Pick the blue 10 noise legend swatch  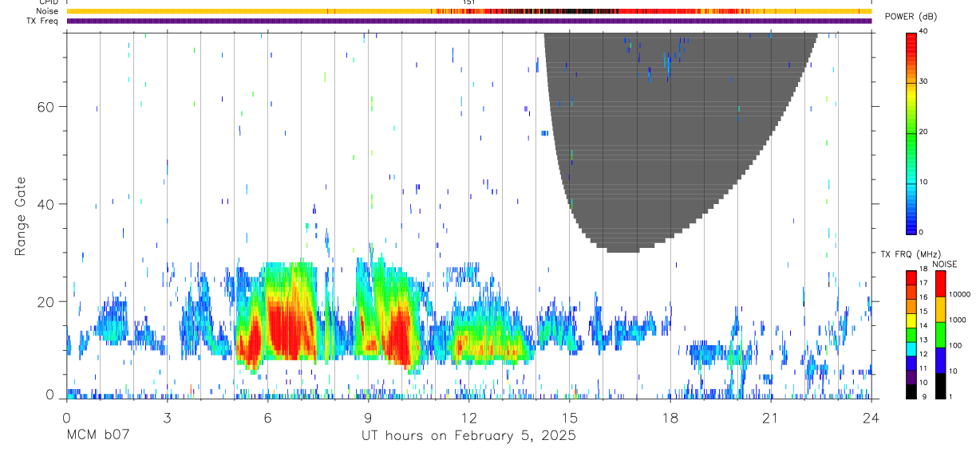point(940,360)
